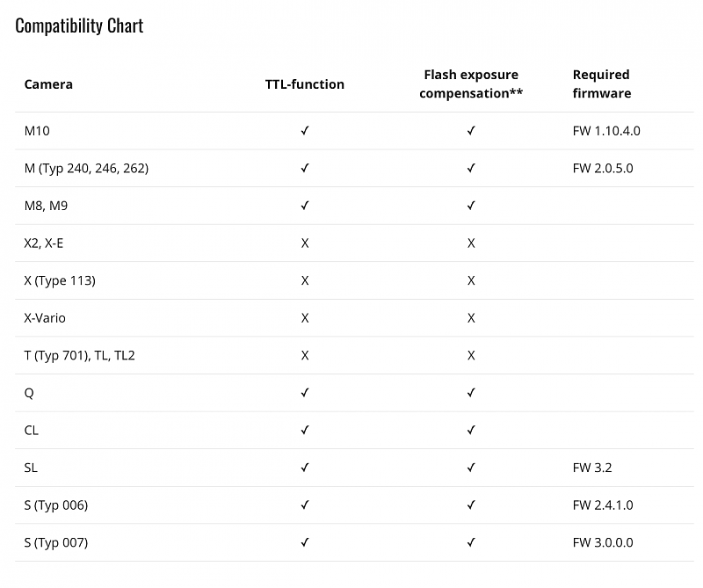The image size is (703, 588).
Task: Click the TTL-function X mark for X-Vario
Action: (x=305, y=318)
